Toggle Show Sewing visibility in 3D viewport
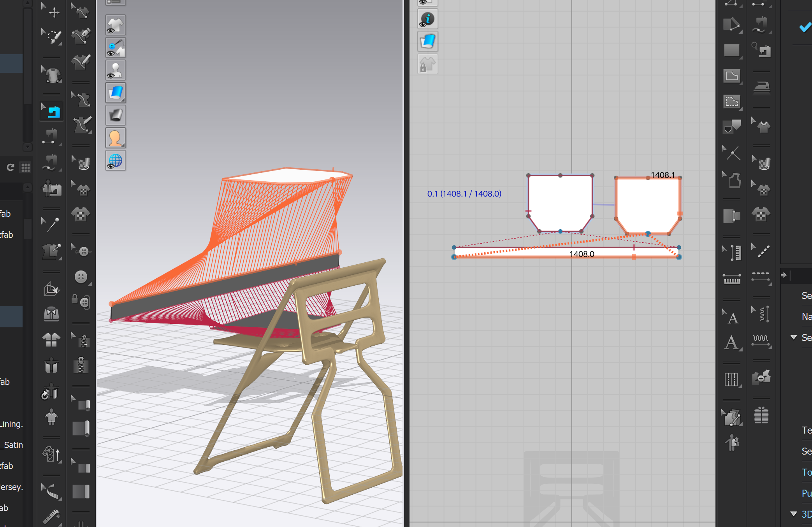 (x=116, y=48)
